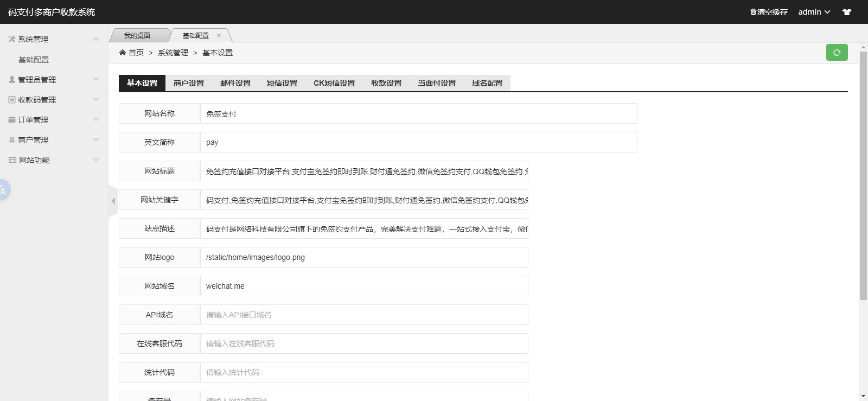This screenshot has width=868, height=401.
Task: Switch to the 域名配置 tab
Action: [x=487, y=83]
